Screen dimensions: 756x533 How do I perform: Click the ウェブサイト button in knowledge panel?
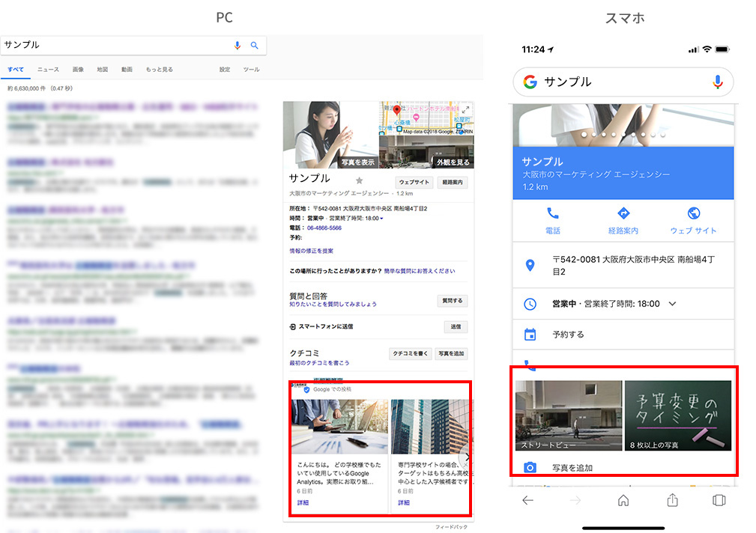[x=414, y=183]
